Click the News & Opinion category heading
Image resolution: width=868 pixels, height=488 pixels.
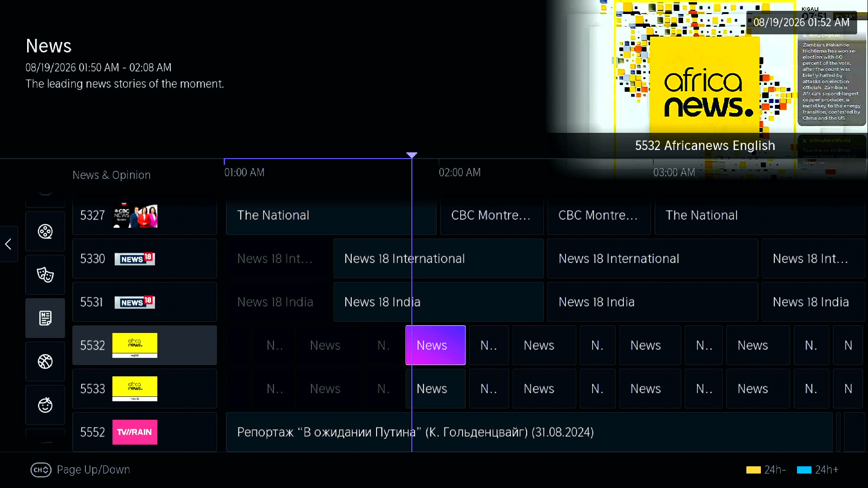[111, 175]
